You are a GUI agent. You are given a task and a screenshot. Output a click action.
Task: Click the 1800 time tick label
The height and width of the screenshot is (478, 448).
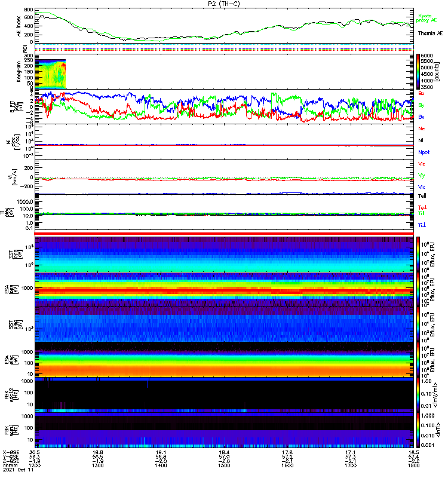(x=413, y=465)
